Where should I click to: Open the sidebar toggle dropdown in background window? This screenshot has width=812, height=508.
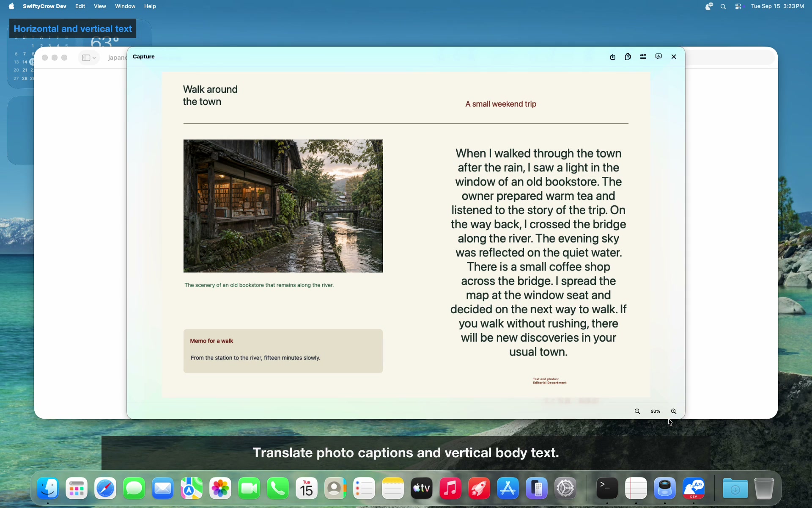(x=89, y=58)
